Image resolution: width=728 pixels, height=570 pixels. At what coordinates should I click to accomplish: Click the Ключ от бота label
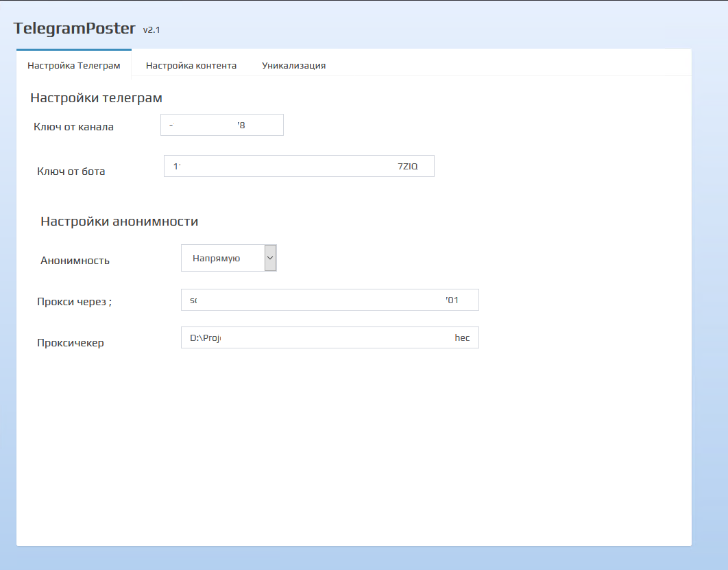point(71,171)
